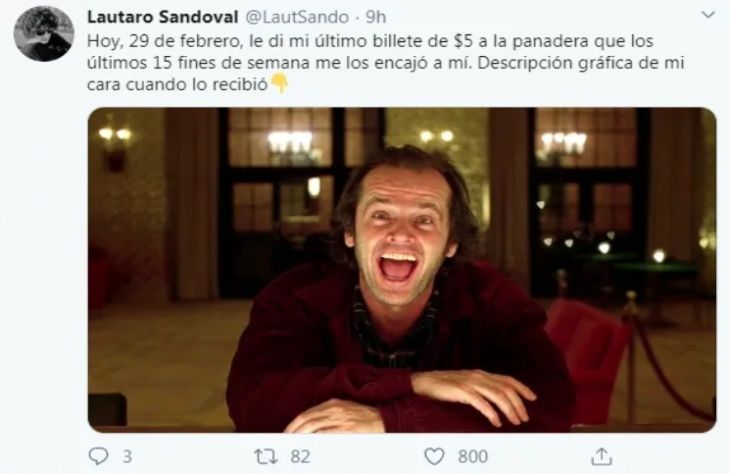Expand the tweet options chevron
Viewport: 730px width, 474px height.
[708, 15]
